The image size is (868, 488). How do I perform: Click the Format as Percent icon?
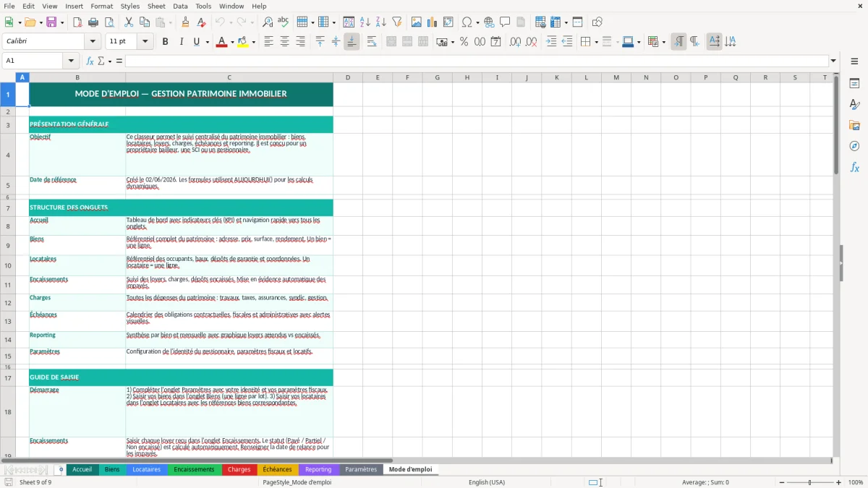pos(464,42)
